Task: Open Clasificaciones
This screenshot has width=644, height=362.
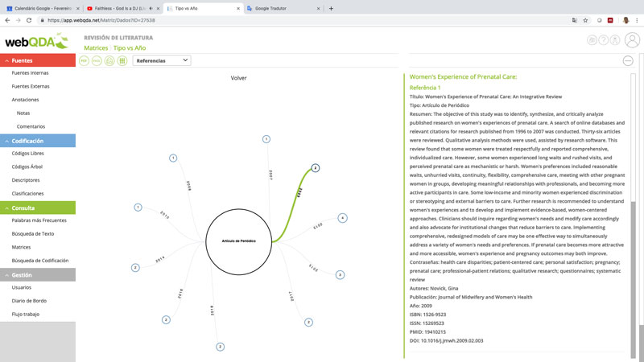Action: click(27, 193)
